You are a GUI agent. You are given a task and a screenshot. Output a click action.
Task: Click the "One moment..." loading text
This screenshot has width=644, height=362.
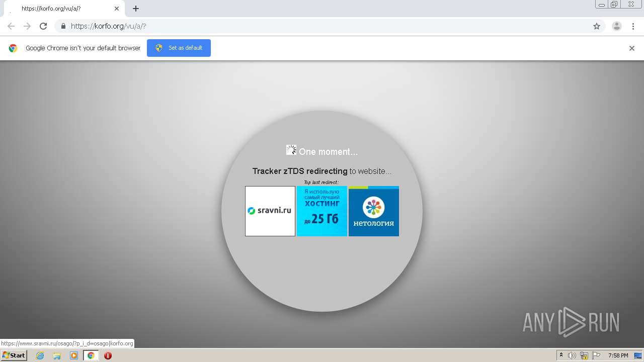pyautogui.click(x=329, y=152)
